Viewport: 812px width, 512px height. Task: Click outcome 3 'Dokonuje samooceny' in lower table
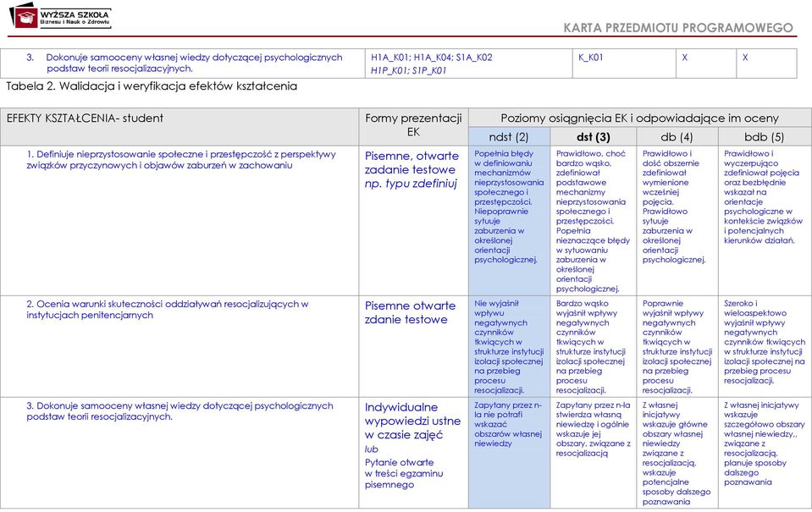point(180,411)
